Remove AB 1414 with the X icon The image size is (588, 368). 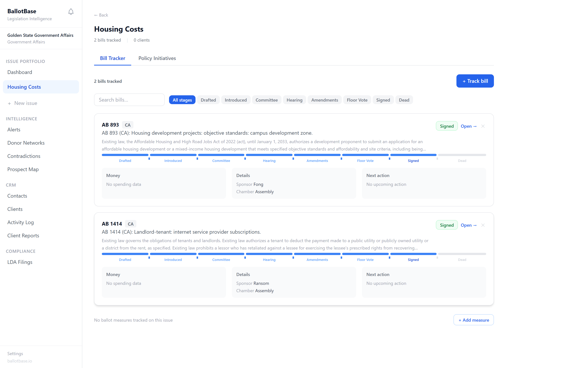pyautogui.click(x=483, y=225)
